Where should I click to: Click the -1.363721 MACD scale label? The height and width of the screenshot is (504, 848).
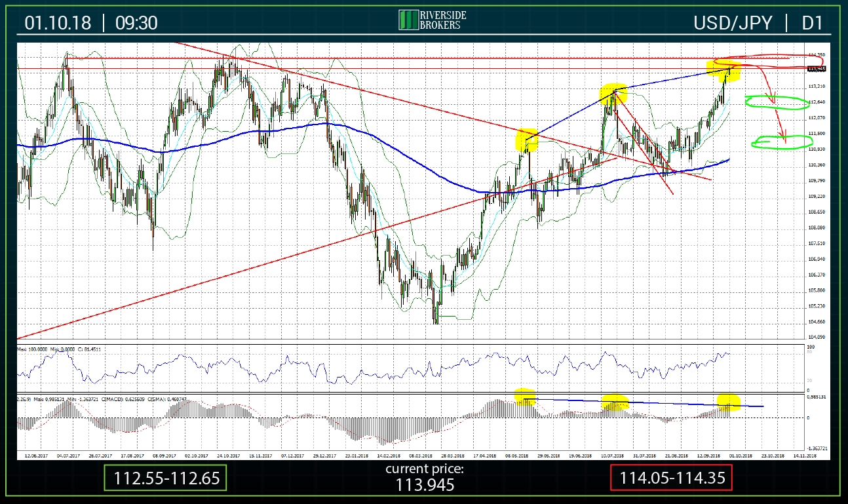tap(817, 449)
